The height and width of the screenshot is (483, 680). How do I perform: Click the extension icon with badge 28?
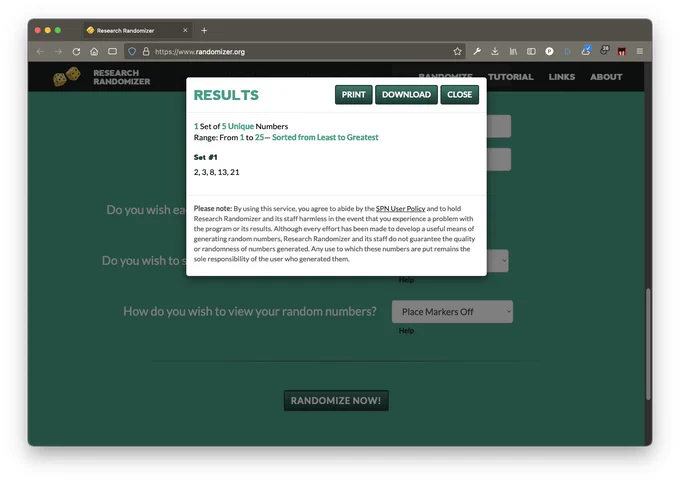604,50
